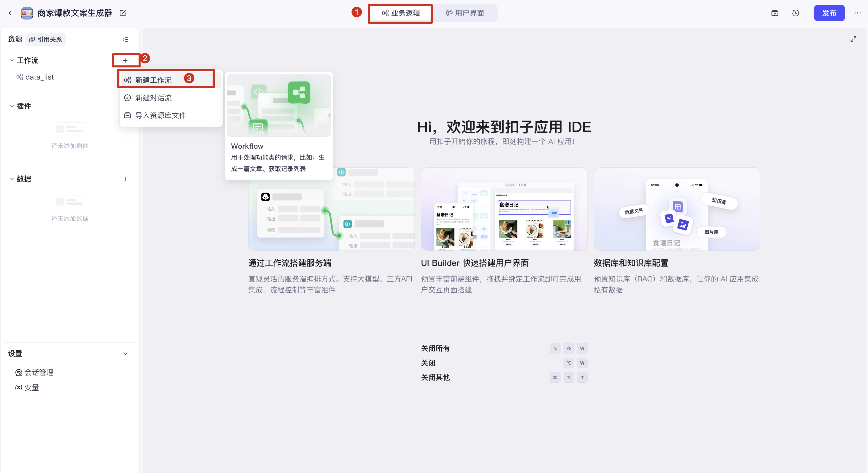Click the back arrow icon
The image size is (868, 473).
pos(10,13)
